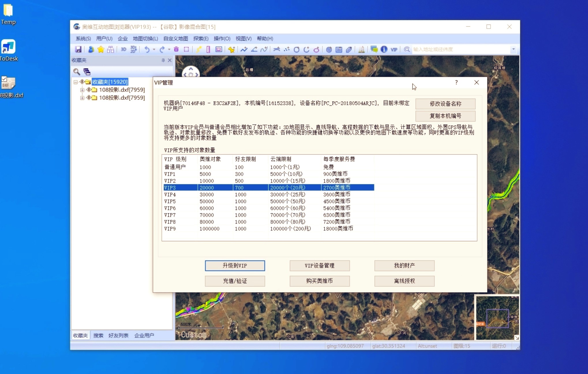Viewport: 588px width, 374px height.
Task: Toggle eye visibility of 收藏夹[15920] folder
Action: click(x=82, y=82)
